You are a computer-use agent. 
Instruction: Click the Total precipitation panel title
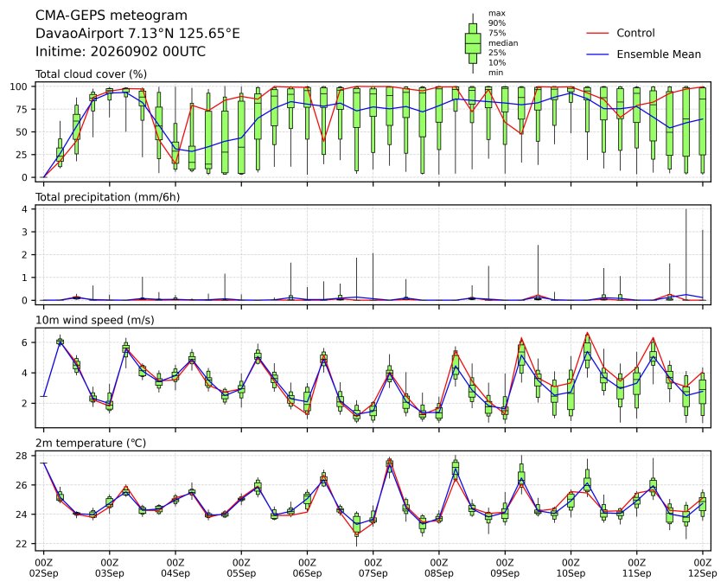[x=107, y=197]
